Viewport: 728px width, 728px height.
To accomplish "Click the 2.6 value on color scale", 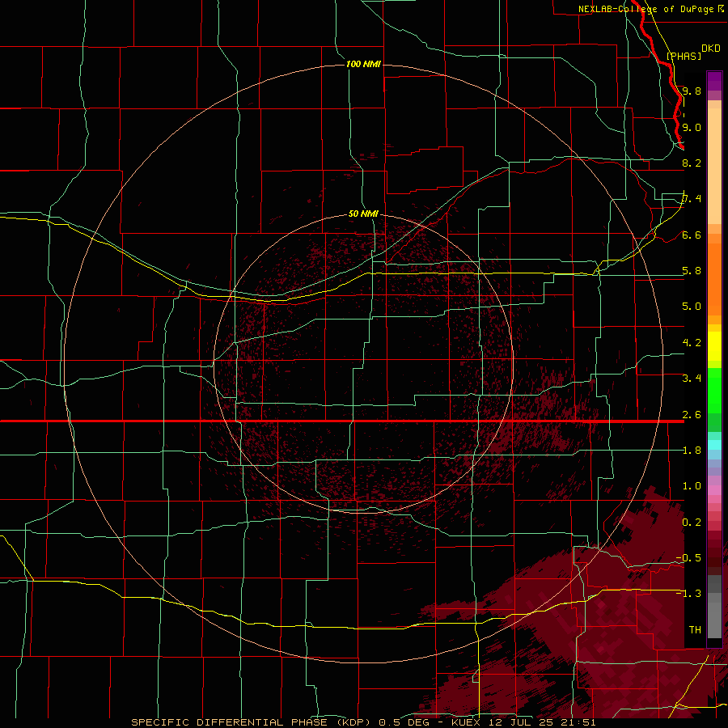I will (692, 415).
